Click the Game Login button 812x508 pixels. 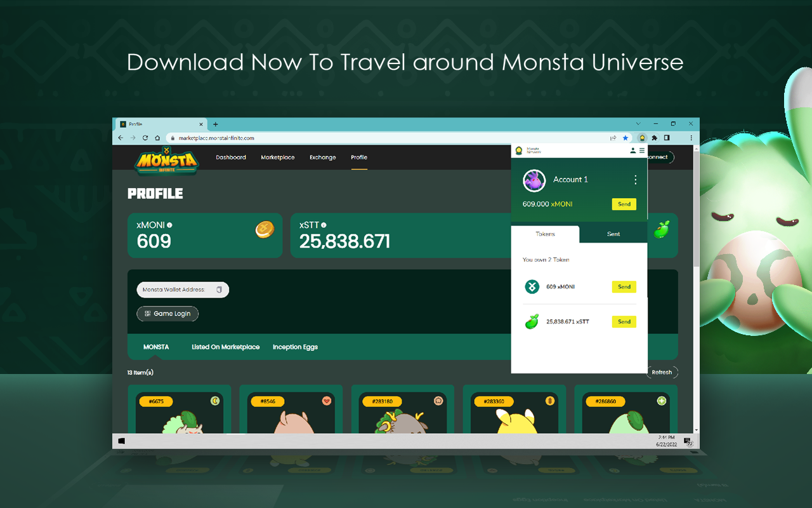coord(167,314)
